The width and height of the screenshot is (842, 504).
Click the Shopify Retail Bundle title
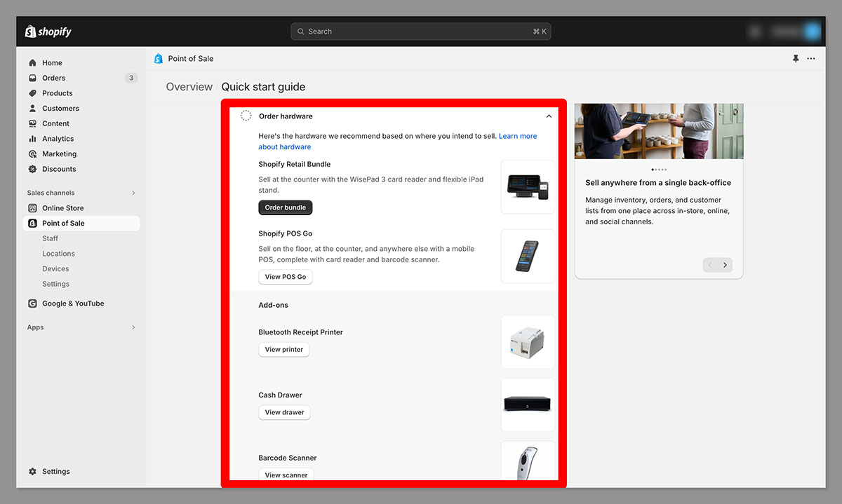tap(294, 164)
